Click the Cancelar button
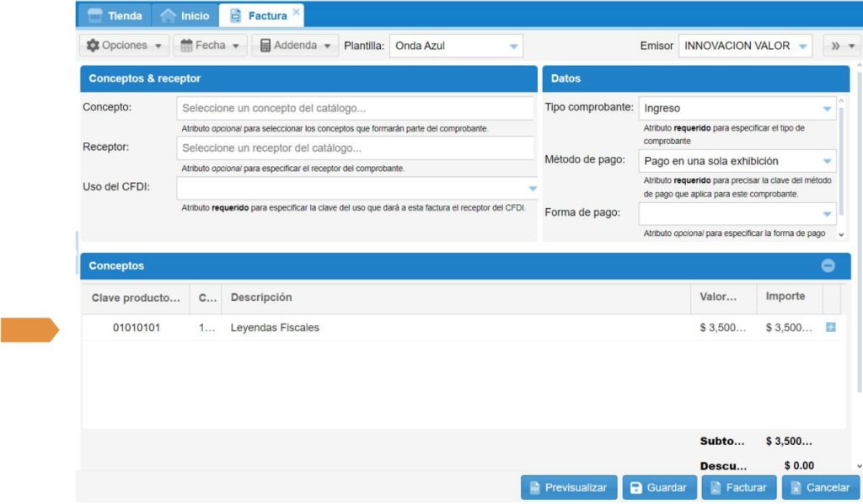The width and height of the screenshot is (863, 504). [x=819, y=487]
